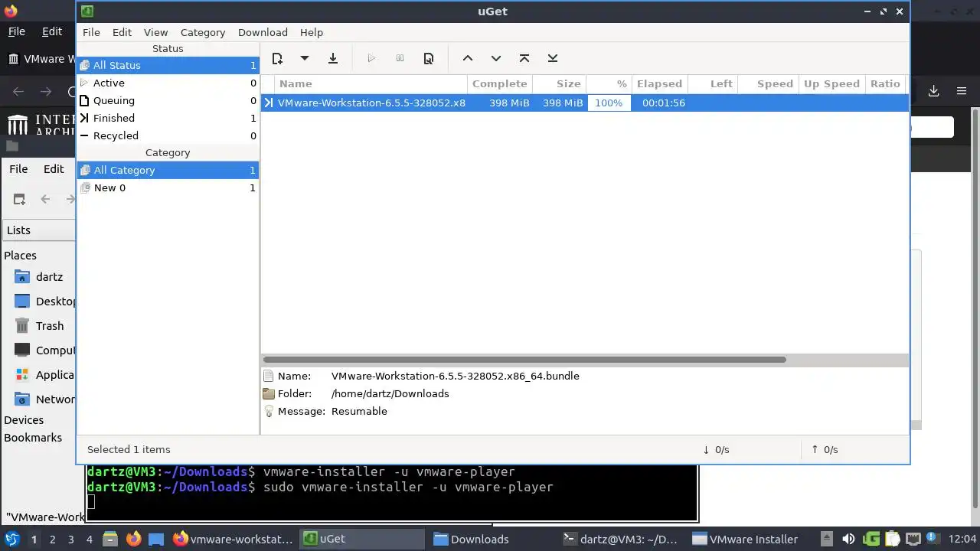Screen dimensions: 980x551
Task: Click the grayed-out start (play) toolbar icon
Action: (371, 58)
